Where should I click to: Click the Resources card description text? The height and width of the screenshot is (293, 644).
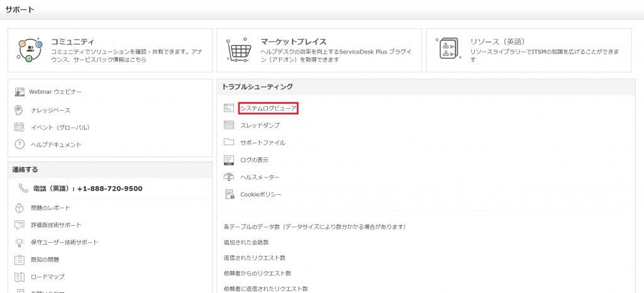coord(545,56)
